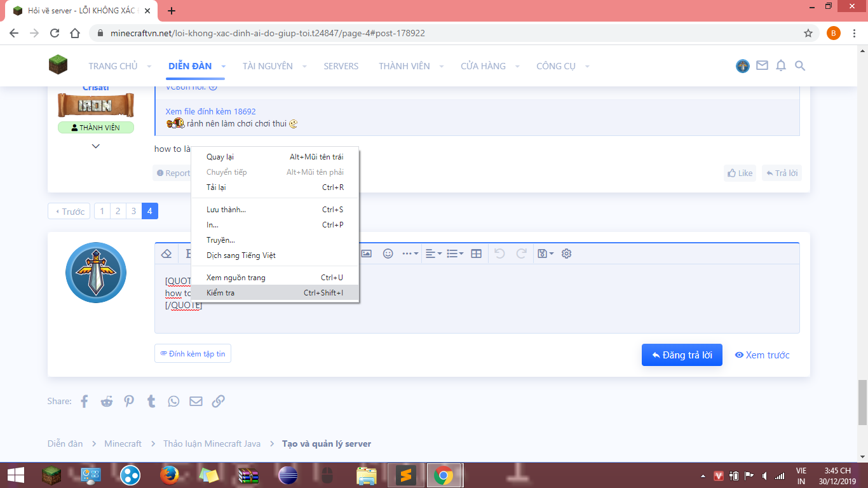
Task: Click the chain link share icon
Action: [x=218, y=401]
